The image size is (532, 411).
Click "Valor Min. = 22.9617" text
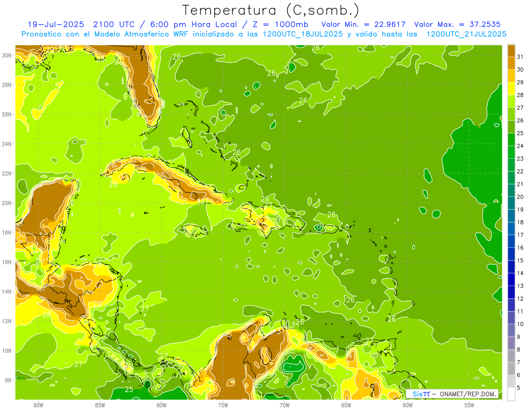(363, 24)
